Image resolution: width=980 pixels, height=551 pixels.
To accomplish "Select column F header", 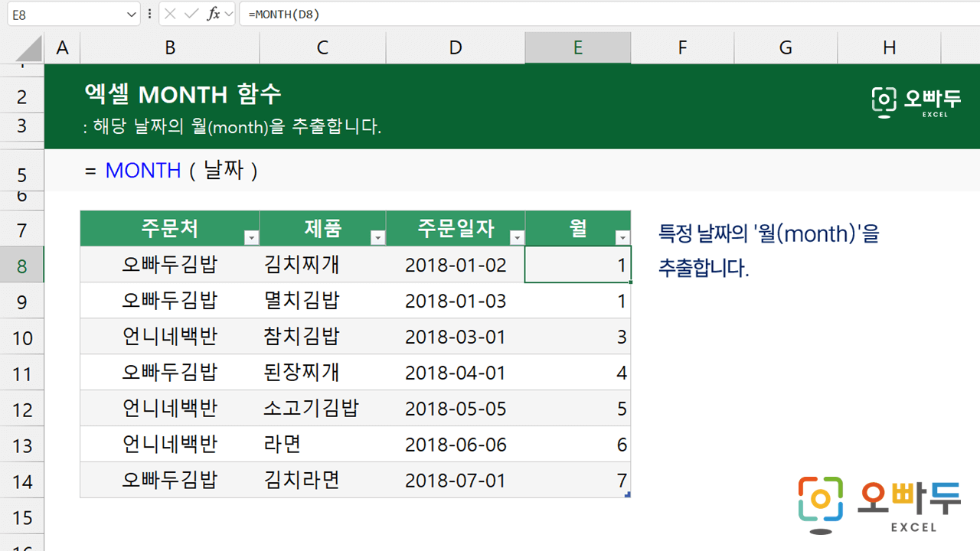I will 682,47.
